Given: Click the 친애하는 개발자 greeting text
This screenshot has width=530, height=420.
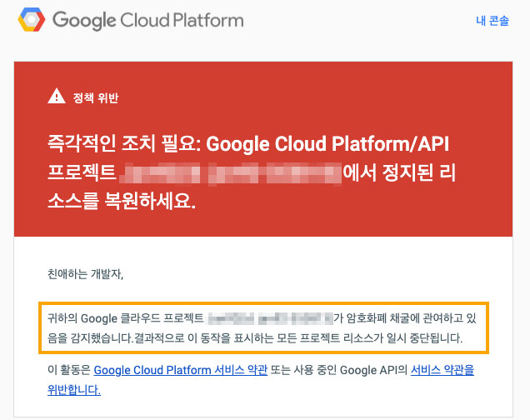Looking at the screenshot, I should point(85,273).
